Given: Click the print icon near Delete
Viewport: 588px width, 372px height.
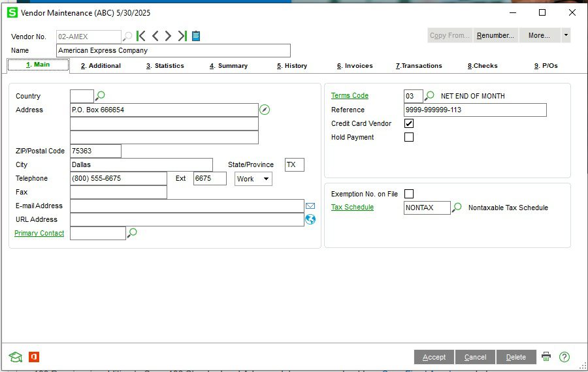Looking at the screenshot, I should (546, 357).
